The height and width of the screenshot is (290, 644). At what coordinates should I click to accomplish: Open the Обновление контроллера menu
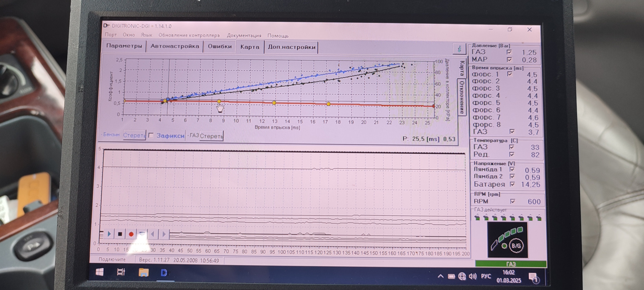coord(189,35)
